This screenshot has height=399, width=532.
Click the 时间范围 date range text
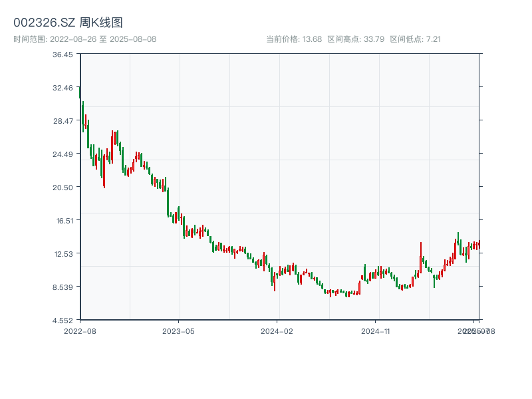(84, 39)
